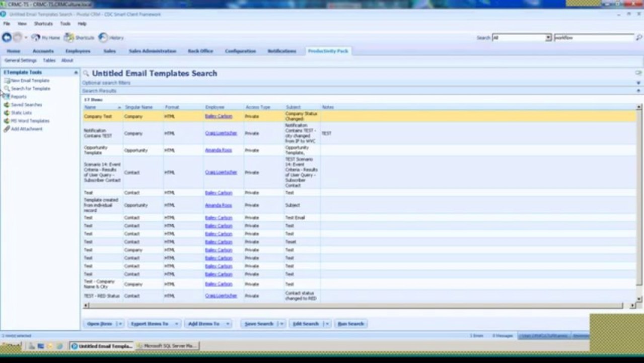Click the Open Item button
This screenshot has height=363, width=644.
coord(100,324)
